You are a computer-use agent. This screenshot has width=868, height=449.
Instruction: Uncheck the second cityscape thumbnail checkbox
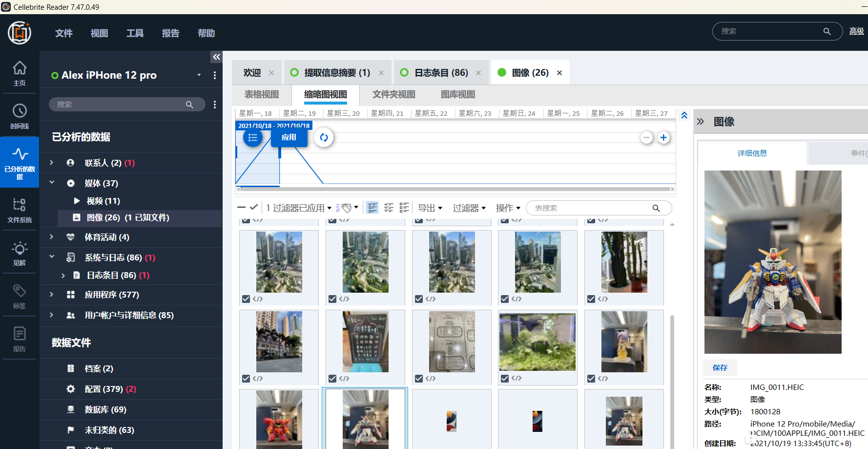[332, 299]
